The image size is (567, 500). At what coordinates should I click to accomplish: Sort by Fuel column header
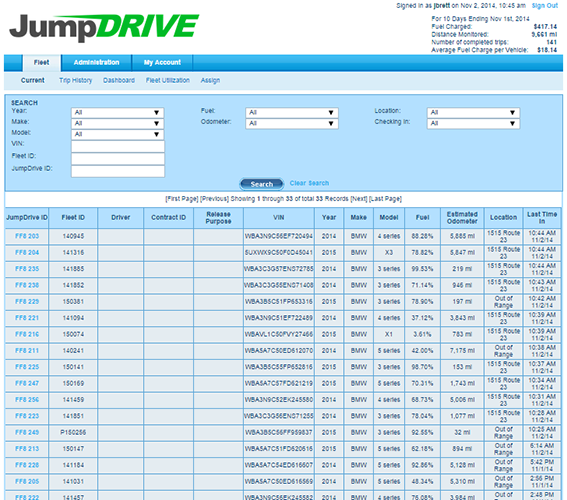pyautogui.click(x=422, y=218)
